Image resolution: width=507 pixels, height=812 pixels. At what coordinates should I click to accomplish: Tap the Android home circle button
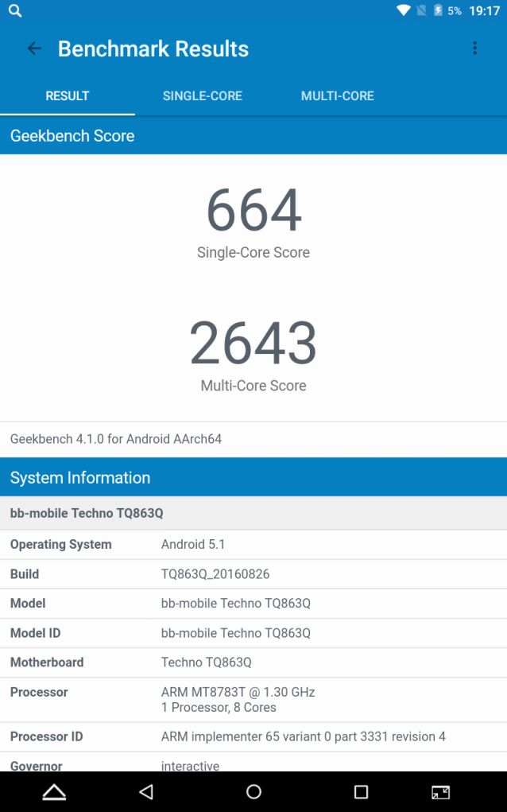(x=253, y=791)
